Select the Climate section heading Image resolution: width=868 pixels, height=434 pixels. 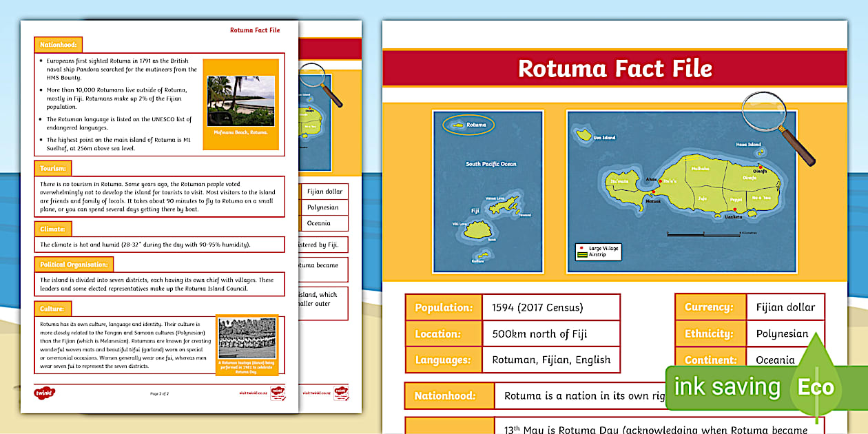(52, 229)
